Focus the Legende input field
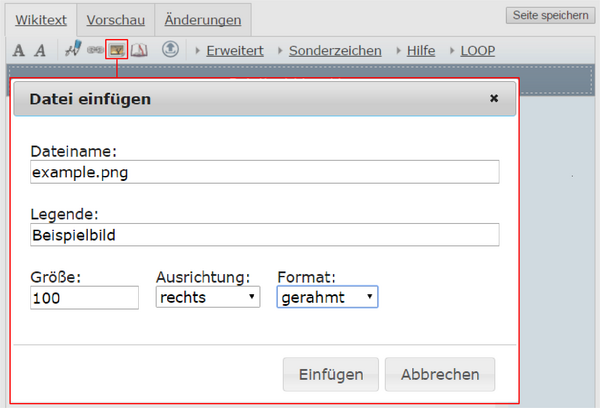Screen dimensions: 600x408 click(265, 235)
